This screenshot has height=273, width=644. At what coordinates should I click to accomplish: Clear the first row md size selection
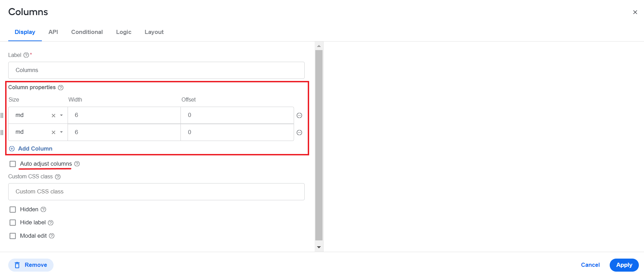[x=54, y=116]
